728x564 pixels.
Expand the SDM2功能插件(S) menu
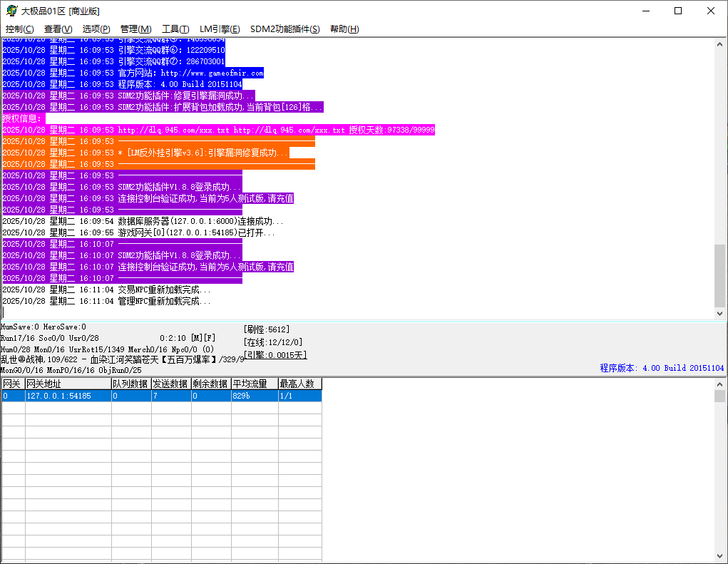click(284, 29)
